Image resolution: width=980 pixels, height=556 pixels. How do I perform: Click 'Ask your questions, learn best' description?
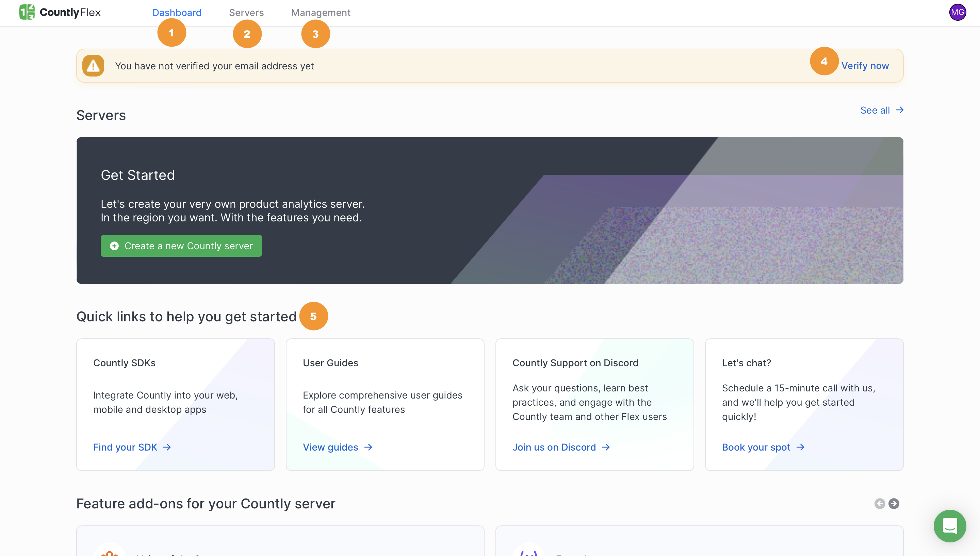pos(589,402)
